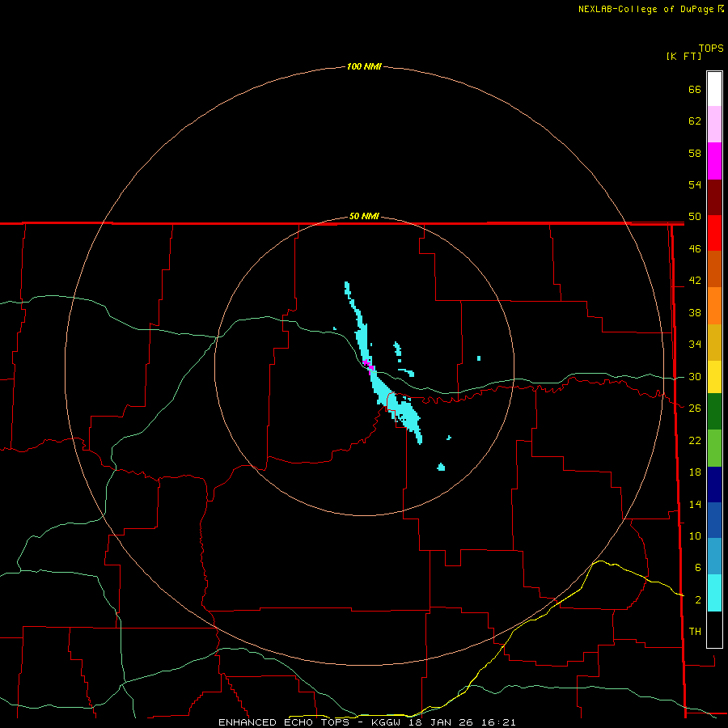Click the 50 NMI range ring label
728x728 pixels.
[x=364, y=216]
